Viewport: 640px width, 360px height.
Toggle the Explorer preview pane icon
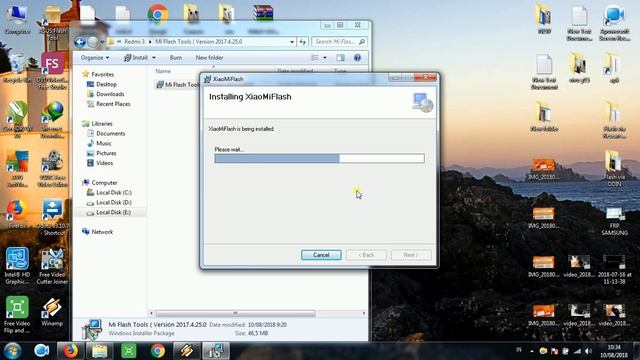pyautogui.click(x=340, y=58)
